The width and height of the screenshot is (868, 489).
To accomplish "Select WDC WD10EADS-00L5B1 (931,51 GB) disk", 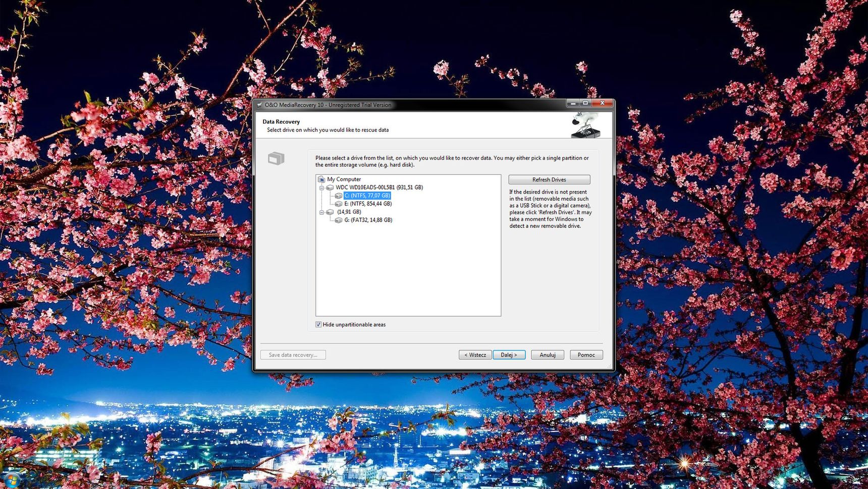I will pyautogui.click(x=379, y=187).
